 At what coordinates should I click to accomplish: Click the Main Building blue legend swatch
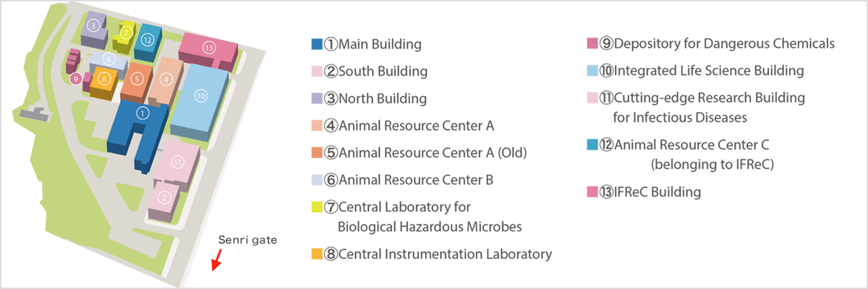[316, 44]
